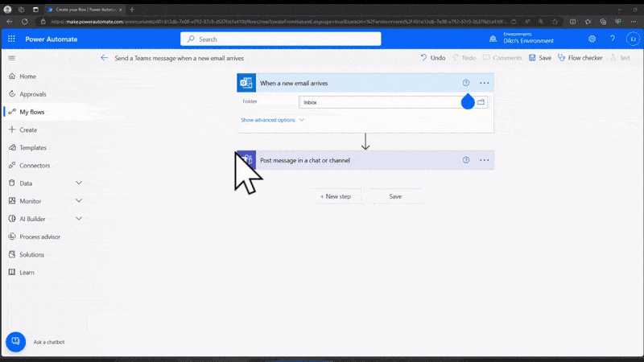
Task: Click Redo in the designer toolbar
Action: 464,58
